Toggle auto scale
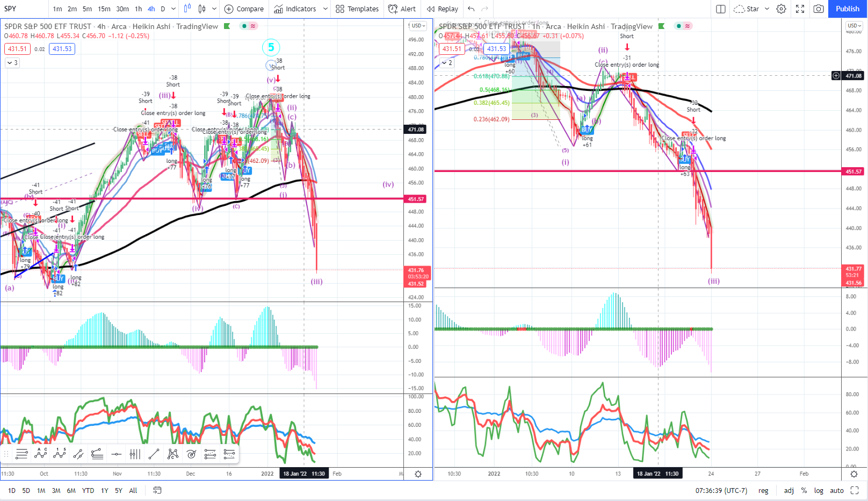This screenshot has height=501, width=868. [837, 490]
